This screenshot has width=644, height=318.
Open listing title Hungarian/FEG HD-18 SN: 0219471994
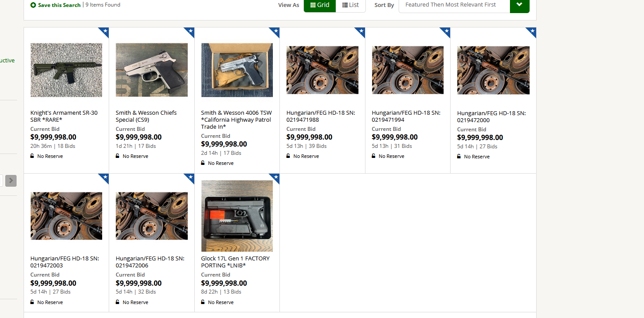coord(406,116)
